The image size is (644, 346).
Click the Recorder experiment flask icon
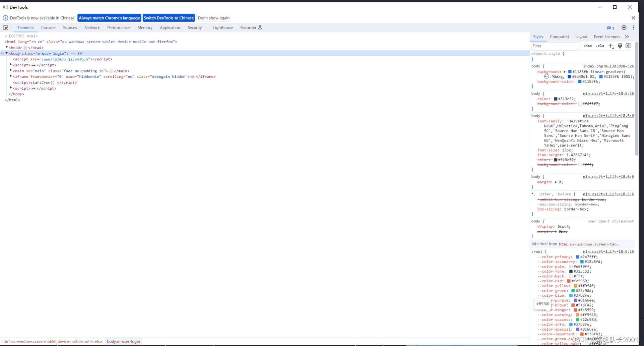click(260, 27)
